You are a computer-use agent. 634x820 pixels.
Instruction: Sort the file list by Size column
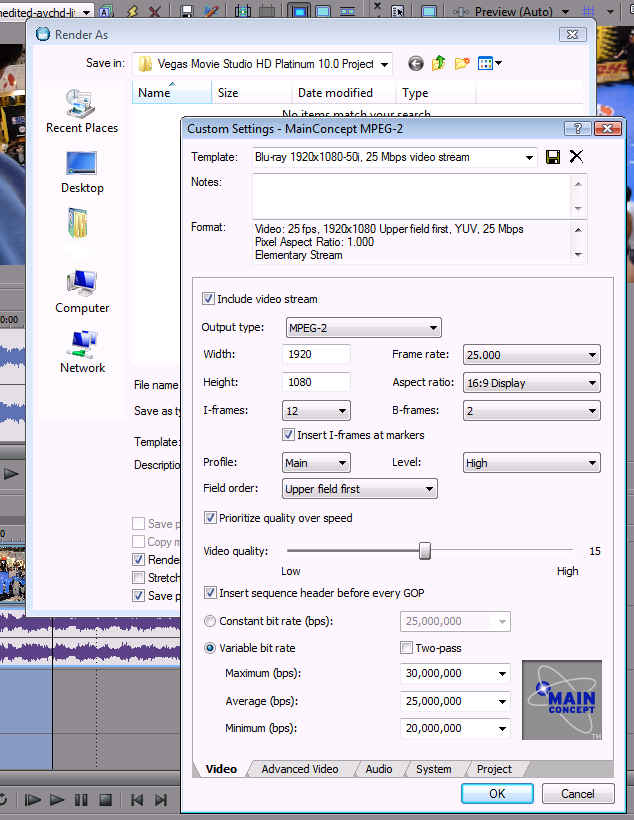[x=252, y=93]
